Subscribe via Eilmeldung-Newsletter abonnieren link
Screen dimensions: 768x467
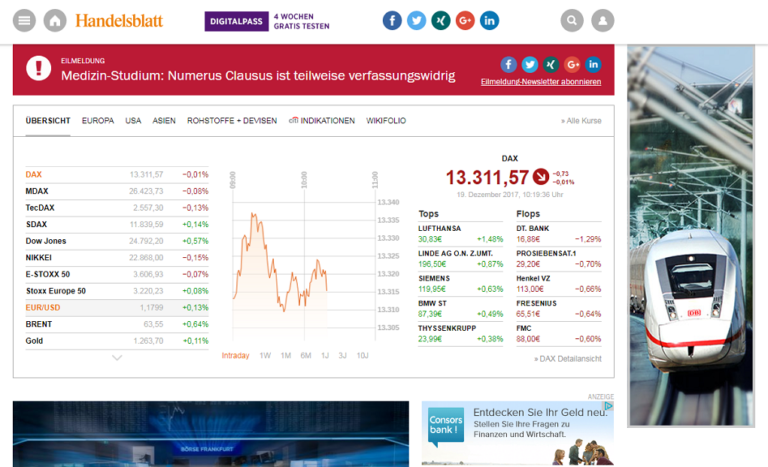click(x=541, y=82)
